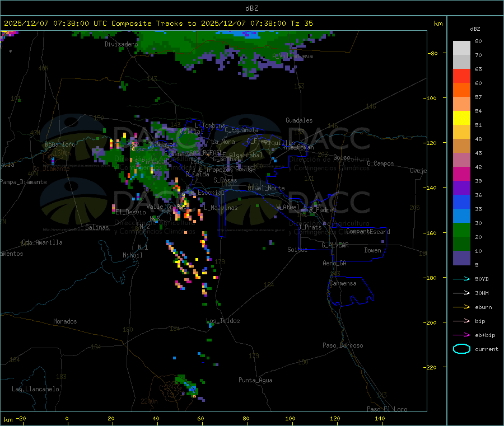Click the 50YD cyan arrow legend icon
504x426 pixels.
click(x=461, y=279)
